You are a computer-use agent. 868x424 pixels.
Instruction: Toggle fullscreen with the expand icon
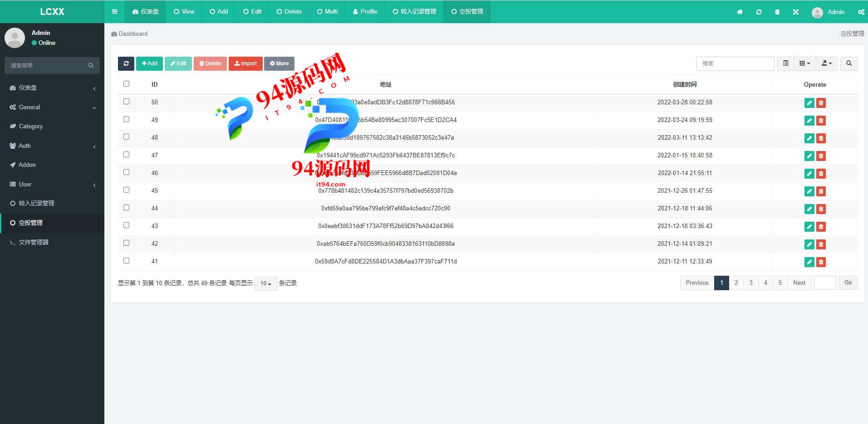coord(795,12)
